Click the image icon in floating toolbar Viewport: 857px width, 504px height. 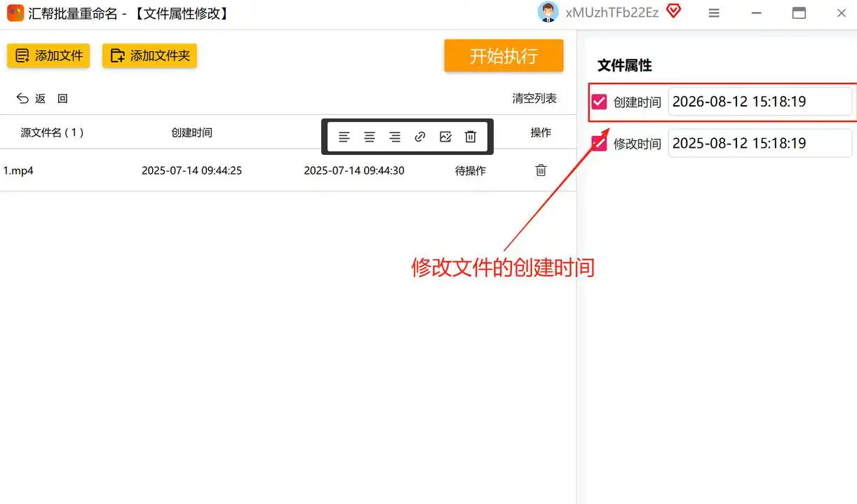coord(445,137)
